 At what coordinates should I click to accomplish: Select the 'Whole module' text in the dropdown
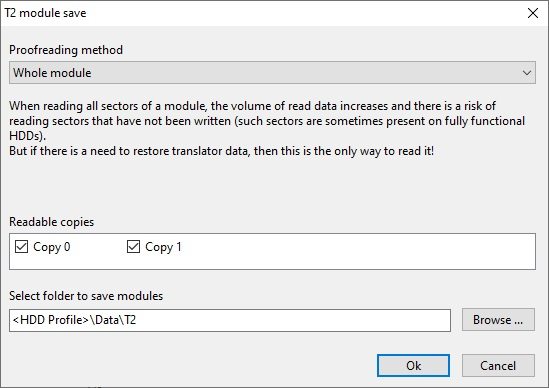coord(52,73)
